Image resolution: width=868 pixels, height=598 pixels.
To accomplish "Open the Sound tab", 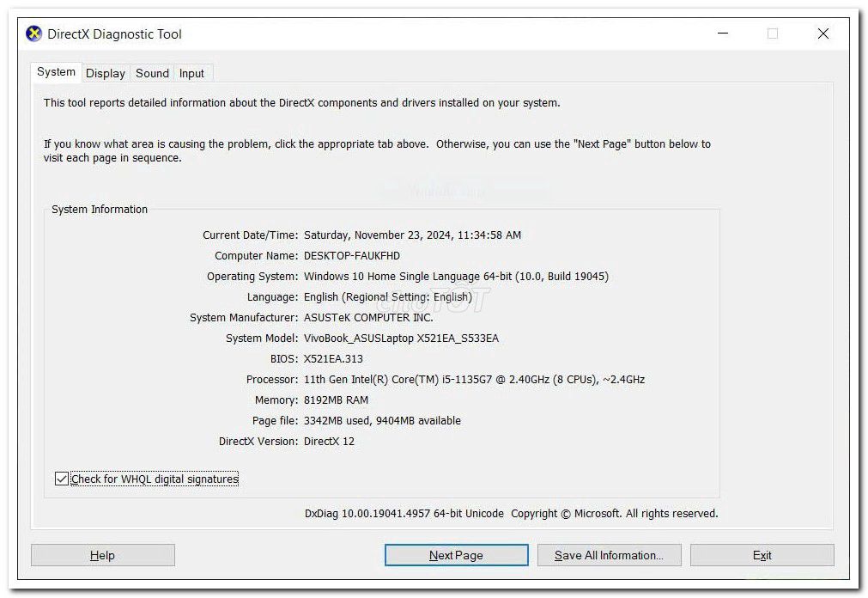I will [152, 73].
